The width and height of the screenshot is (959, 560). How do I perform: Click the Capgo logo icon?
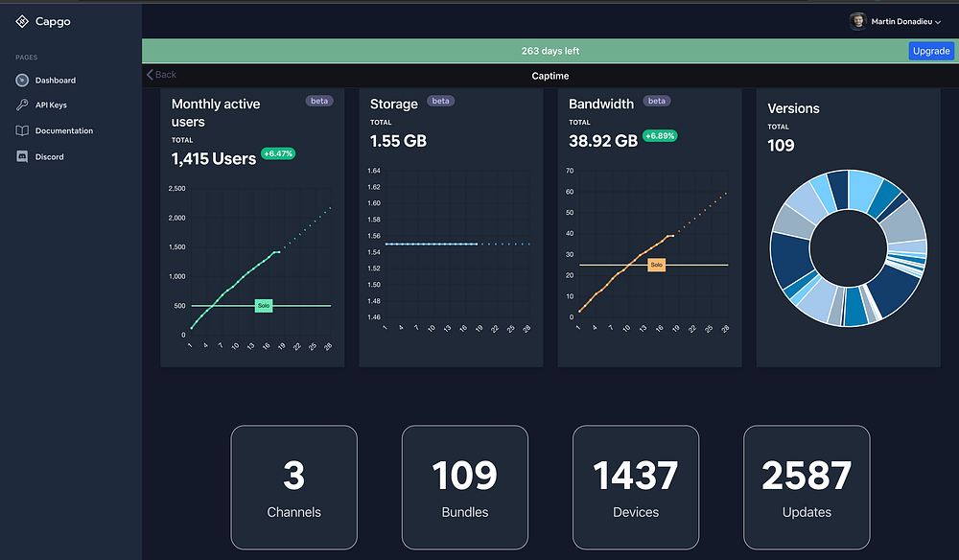pyautogui.click(x=22, y=21)
